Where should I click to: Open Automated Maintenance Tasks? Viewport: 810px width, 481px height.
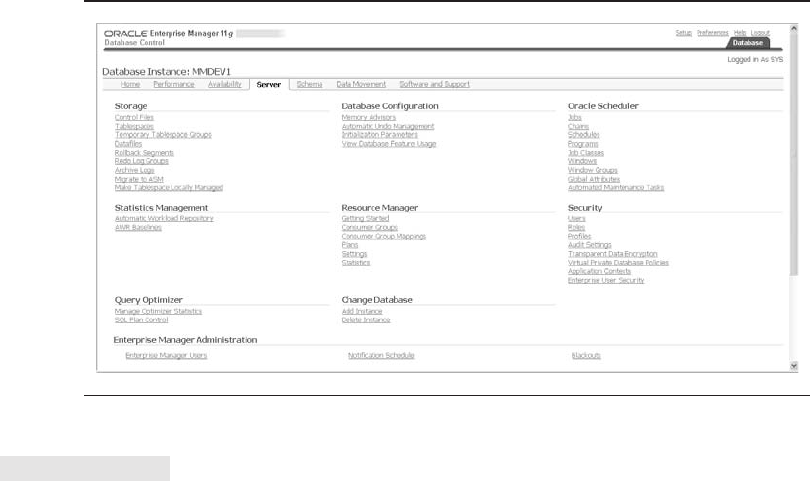(x=616, y=188)
